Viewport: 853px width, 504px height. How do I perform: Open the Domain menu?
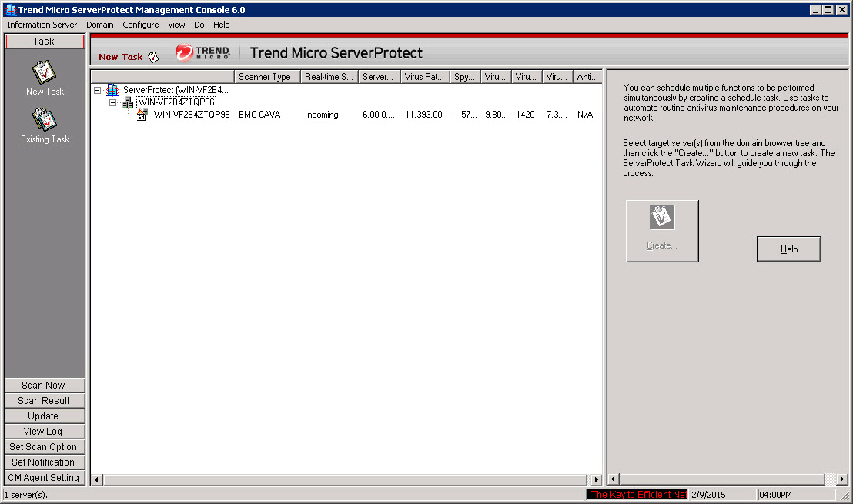(99, 25)
